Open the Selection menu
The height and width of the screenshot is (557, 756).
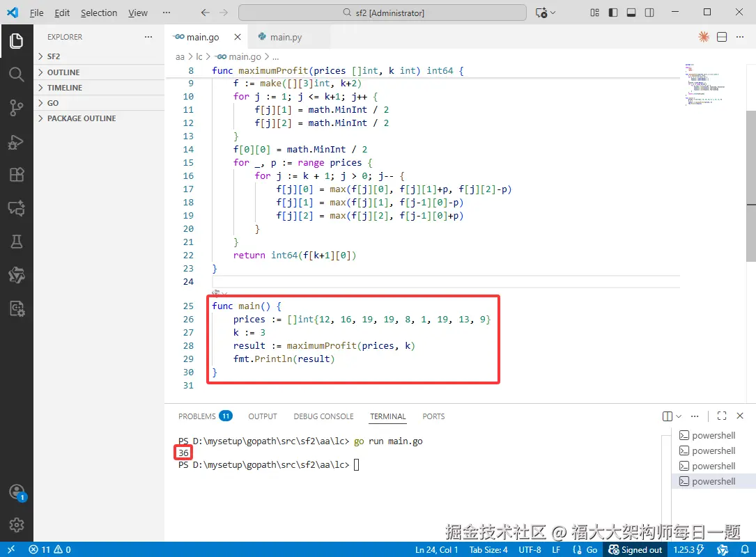point(99,13)
